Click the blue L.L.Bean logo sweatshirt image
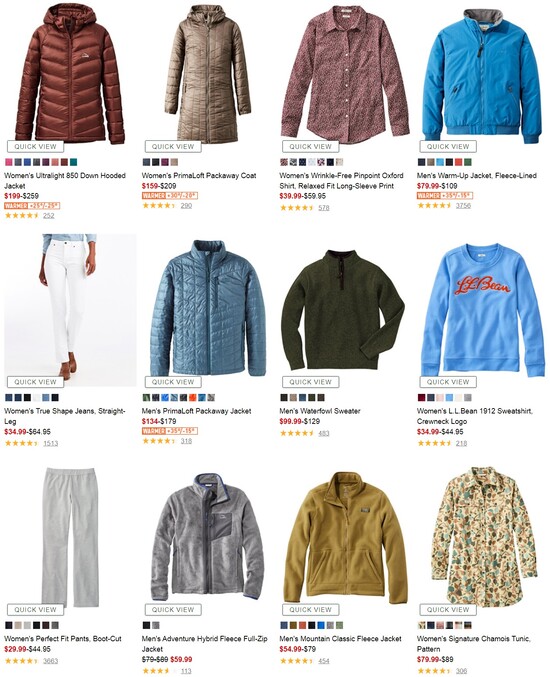The image size is (550, 677). (482, 309)
